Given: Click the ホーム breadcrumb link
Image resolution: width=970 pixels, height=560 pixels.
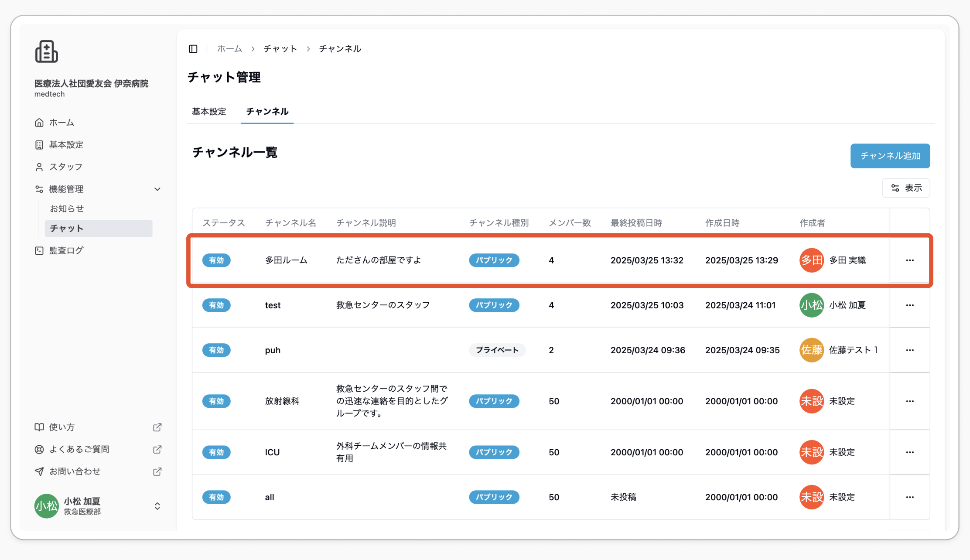Looking at the screenshot, I should point(230,49).
